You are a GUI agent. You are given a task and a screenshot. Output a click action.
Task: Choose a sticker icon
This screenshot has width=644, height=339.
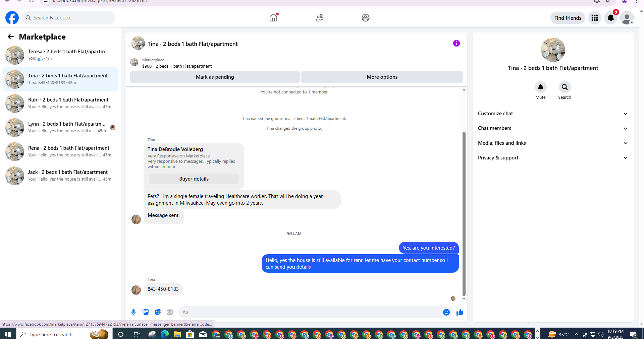tap(158, 312)
